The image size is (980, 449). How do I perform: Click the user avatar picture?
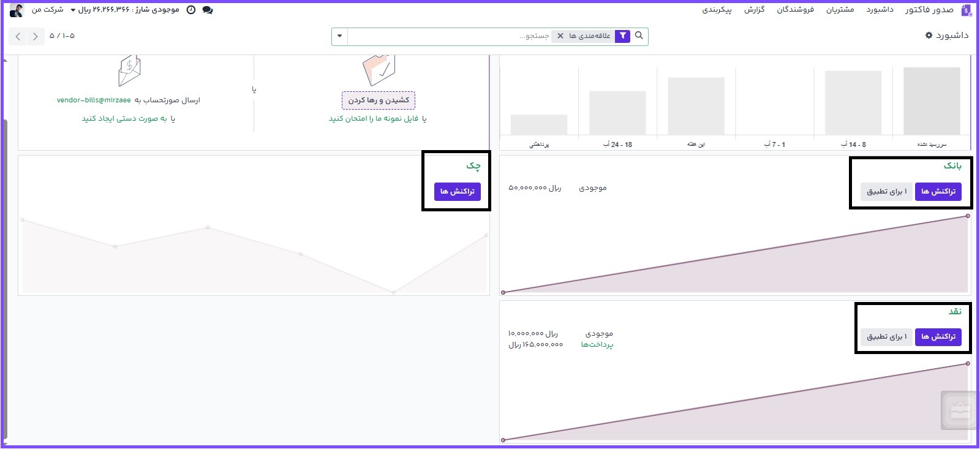tap(17, 10)
